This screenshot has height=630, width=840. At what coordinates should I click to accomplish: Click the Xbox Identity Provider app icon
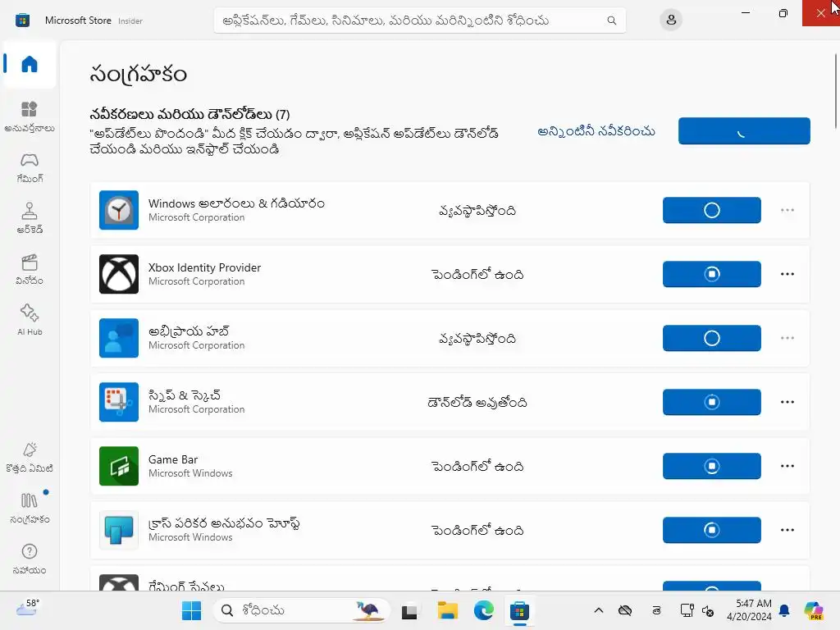[119, 274]
